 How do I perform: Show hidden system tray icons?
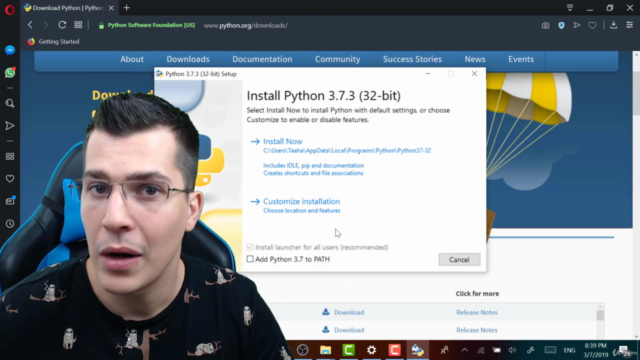point(464,350)
